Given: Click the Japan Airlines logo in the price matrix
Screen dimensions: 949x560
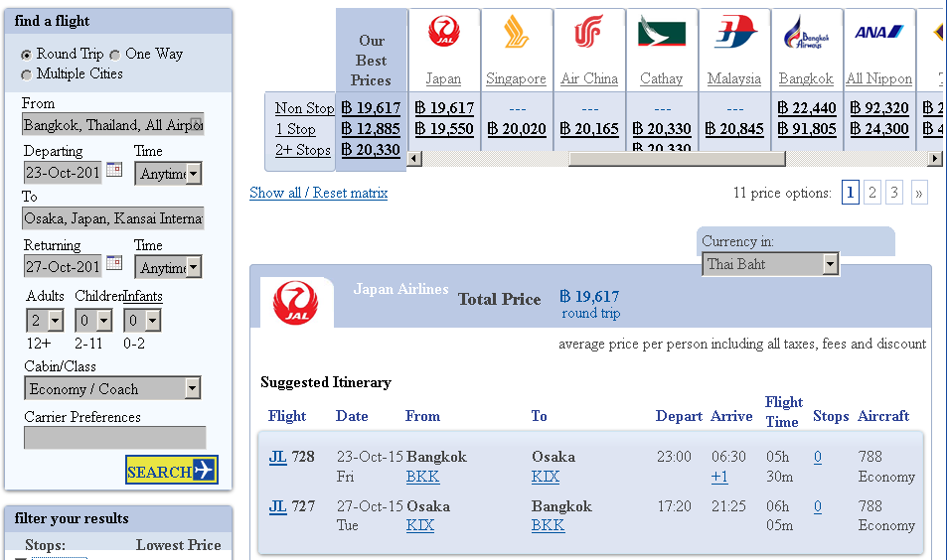Looking at the screenshot, I should [x=443, y=32].
